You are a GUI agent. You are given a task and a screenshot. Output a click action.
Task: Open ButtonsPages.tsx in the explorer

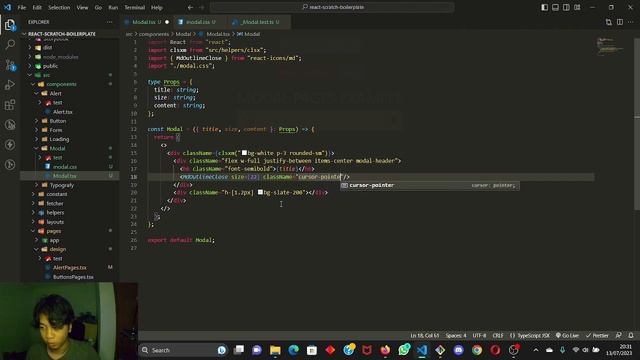click(x=73, y=277)
